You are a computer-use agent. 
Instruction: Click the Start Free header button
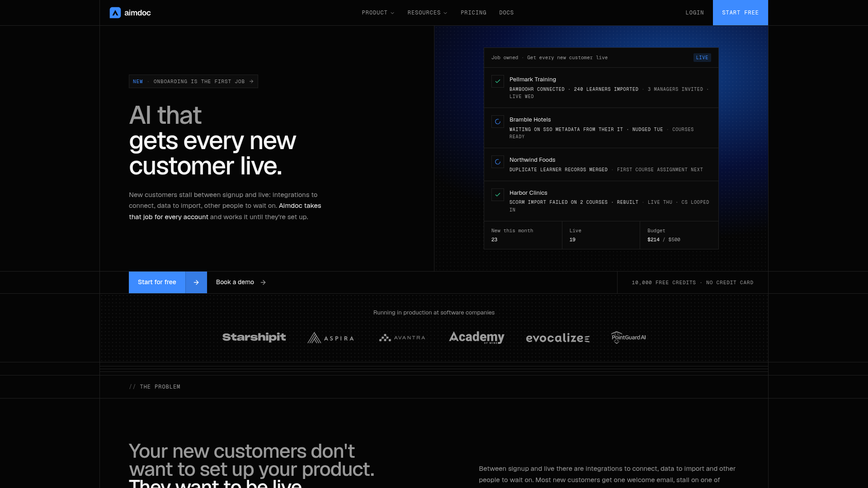(x=741, y=13)
